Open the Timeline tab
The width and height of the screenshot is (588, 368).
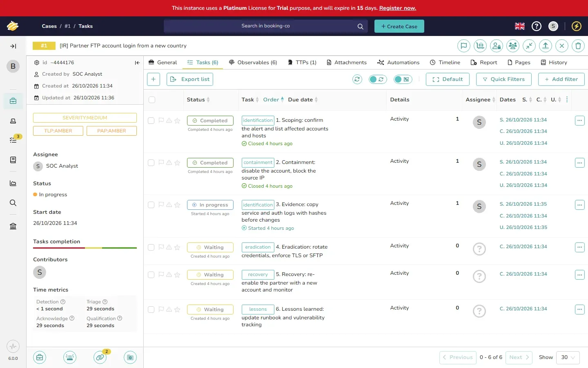(x=445, y=63)
